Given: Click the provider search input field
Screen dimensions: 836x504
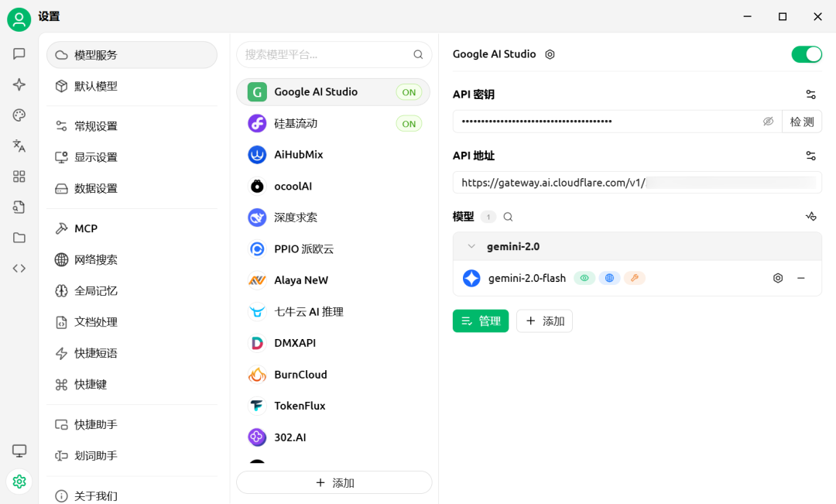Looking at the screenshot, I should click(334, 54).
